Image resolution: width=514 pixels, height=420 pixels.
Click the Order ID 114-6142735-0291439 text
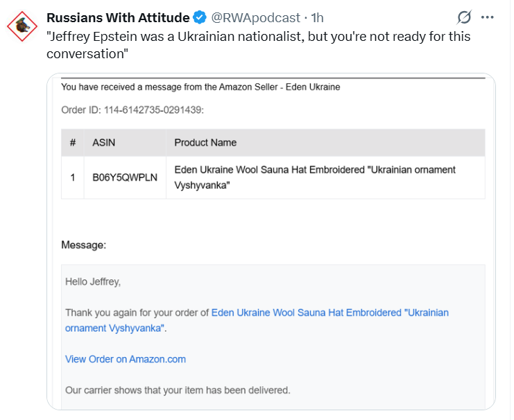132,110
